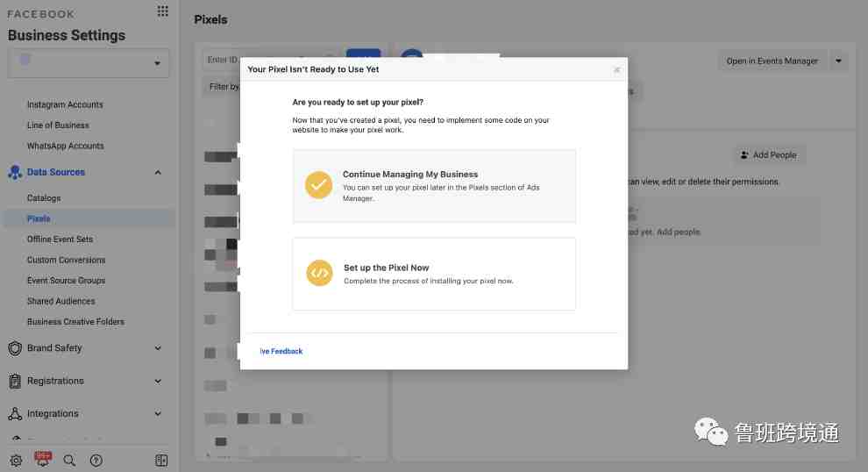Click the Integrations section label
868x472 pixels.
coord(53,414)
